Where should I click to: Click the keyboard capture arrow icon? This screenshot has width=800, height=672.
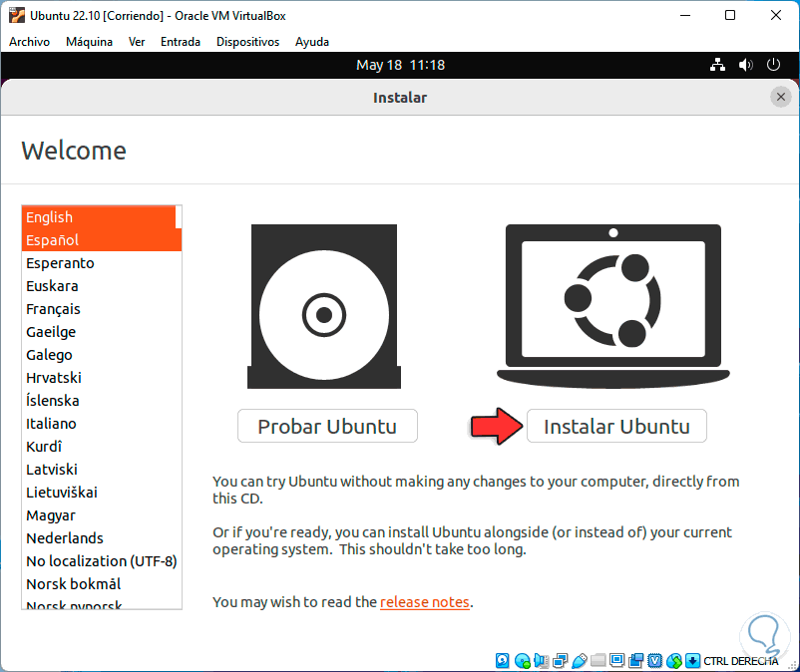692,661
